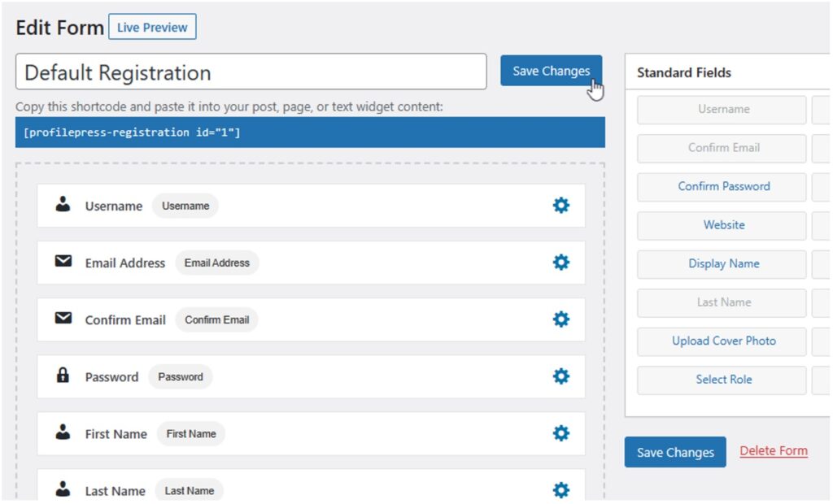Add the Display Name standard field
Image resolution: width=833 pixels, height=504 pixels.
(722, 264)
